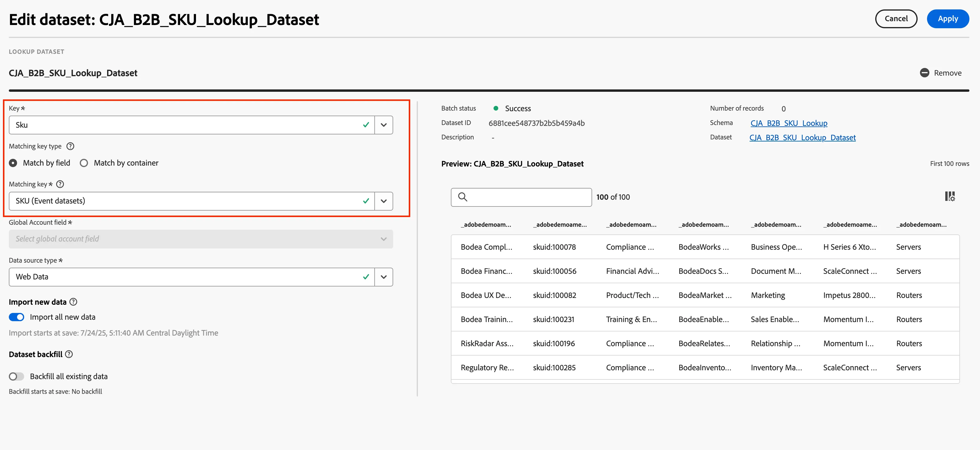Image resolution: width=980 pixels, height=450 pixels.
Task: Click the Cancel button
Action: [896, 19]
